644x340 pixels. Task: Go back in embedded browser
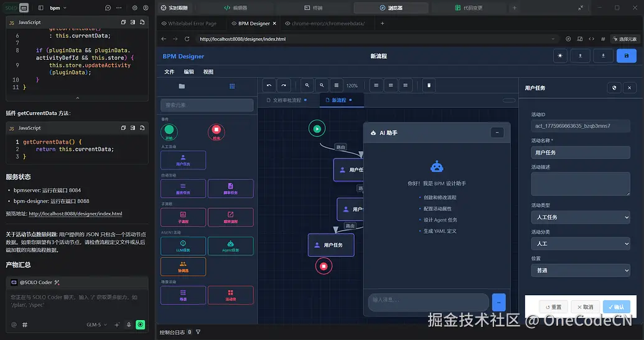point(164,39)
